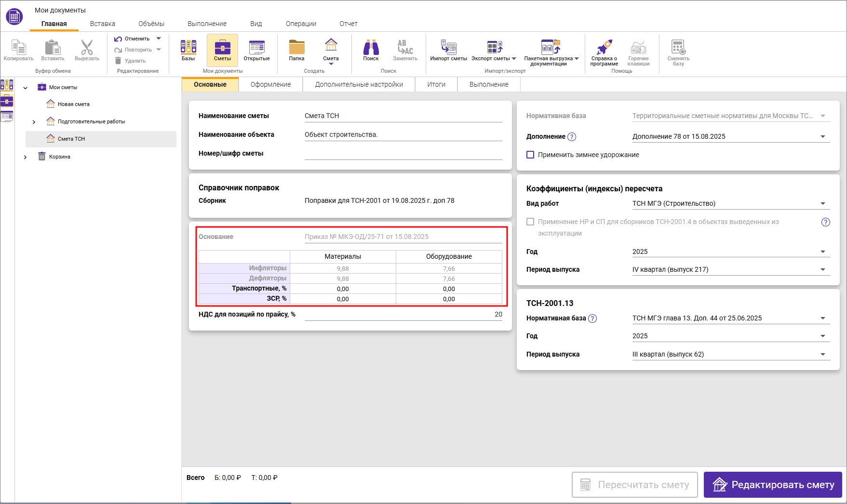Click the Открытые documents icon
The image size is (847, 504).
click(x=256, y=50)
